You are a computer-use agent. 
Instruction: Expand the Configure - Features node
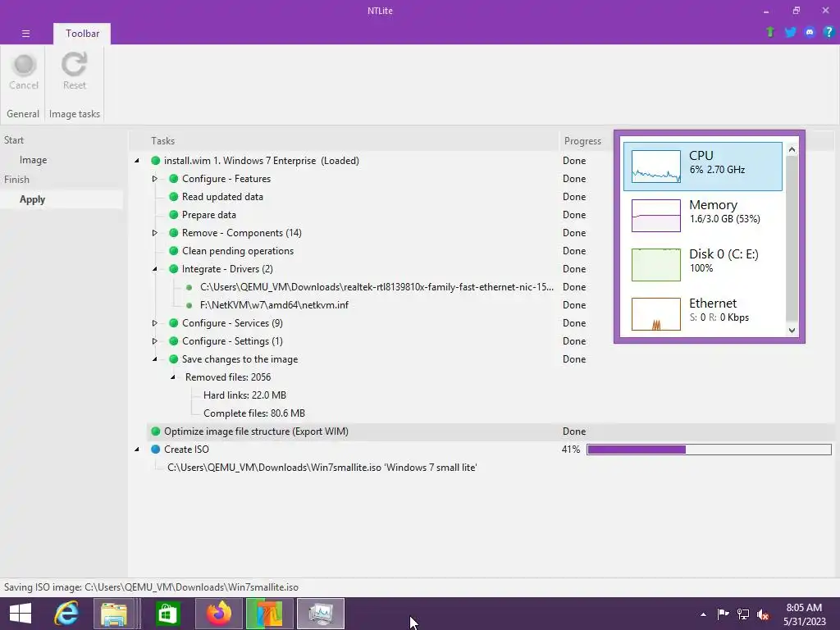(154, 178)
